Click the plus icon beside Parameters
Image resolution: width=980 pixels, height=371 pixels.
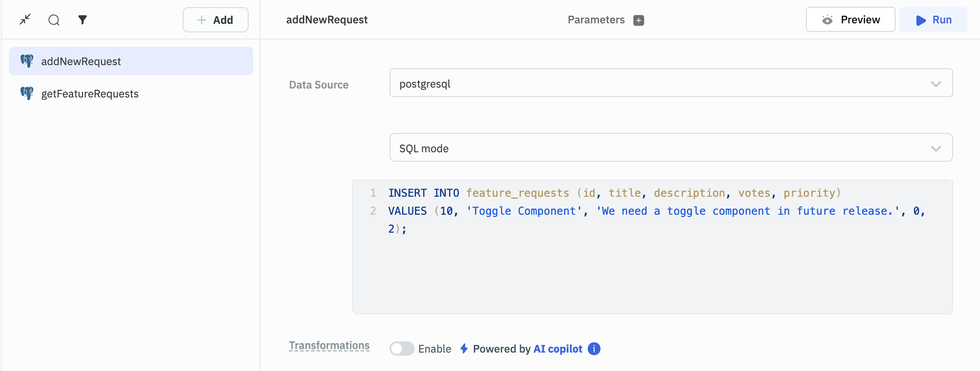pyautogui.click(x=639, y=20)
